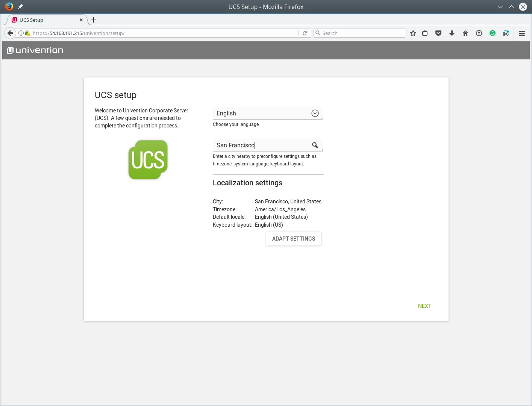Click 'Localization settings' heading
Image resolution: width=532 pixels, height=406 pixels.
coord(247,183)
